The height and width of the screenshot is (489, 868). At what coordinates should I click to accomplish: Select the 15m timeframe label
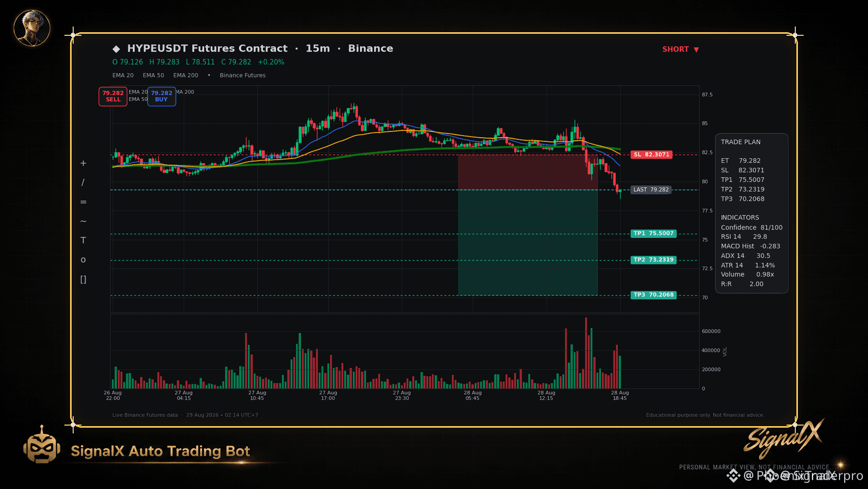pyautogui.click(x=318, y=48)
